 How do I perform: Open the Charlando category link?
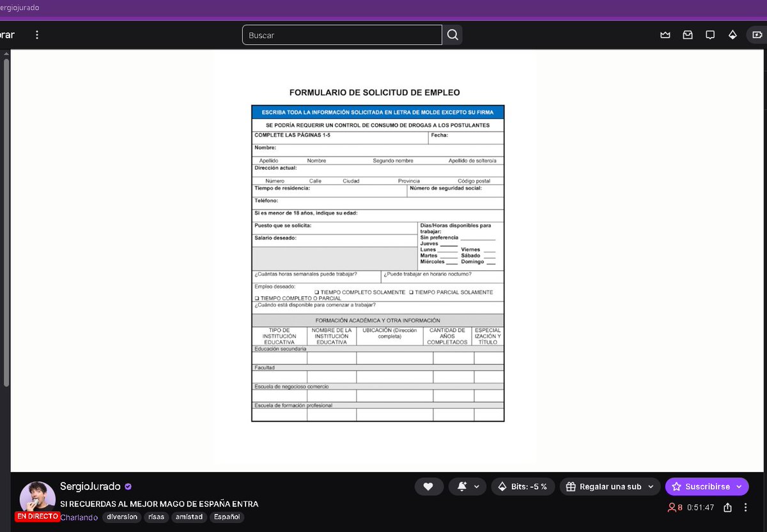(79, 517)
